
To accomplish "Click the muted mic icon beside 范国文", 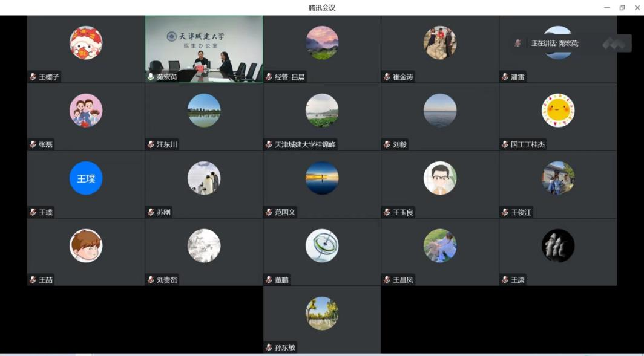I will pyautogui.click(x=269, y=212).
